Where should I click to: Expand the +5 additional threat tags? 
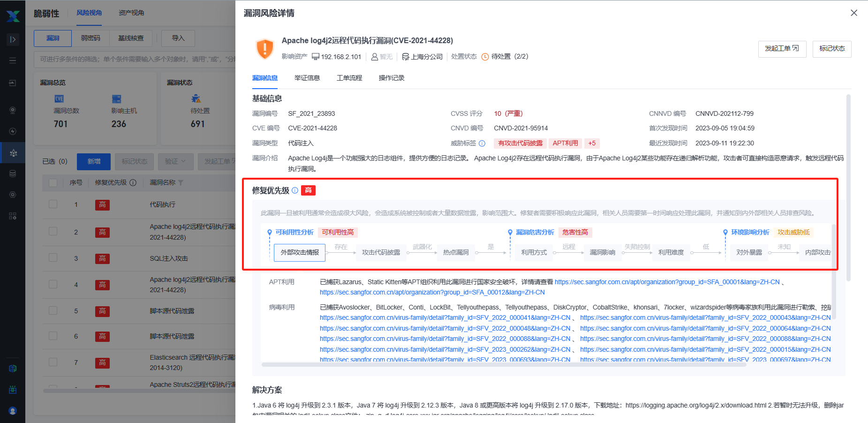[x=592, y=144]
